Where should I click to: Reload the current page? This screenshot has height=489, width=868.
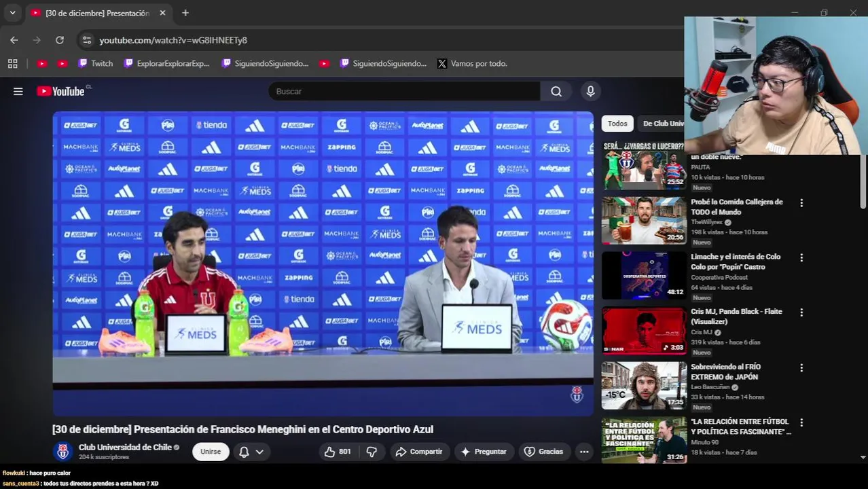60,40
